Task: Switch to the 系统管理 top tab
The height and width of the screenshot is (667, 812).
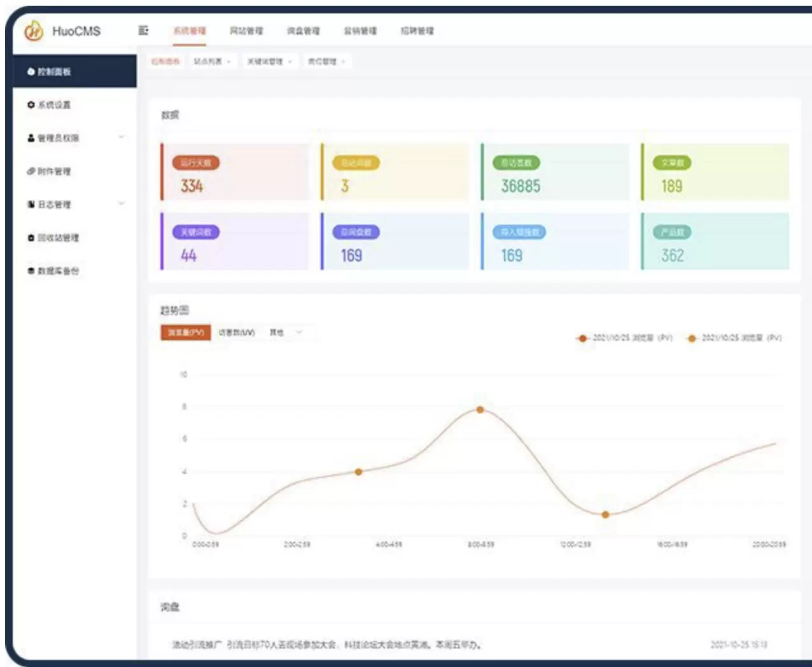Action: [190, 31]
